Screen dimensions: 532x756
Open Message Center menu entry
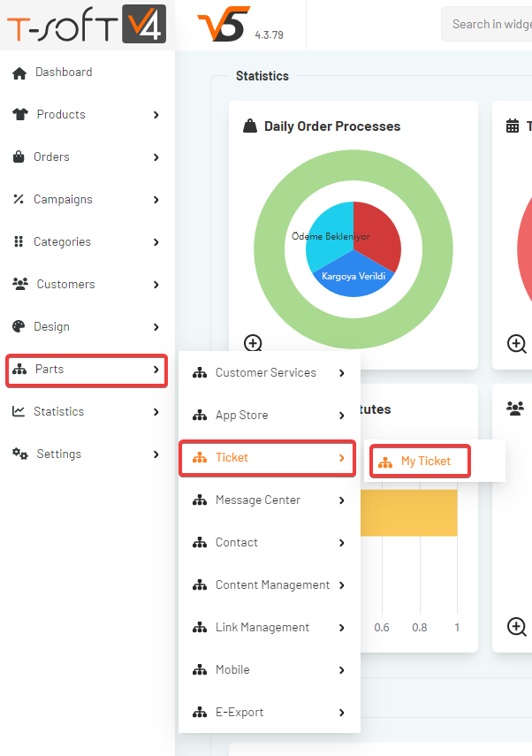click(257, 500)
